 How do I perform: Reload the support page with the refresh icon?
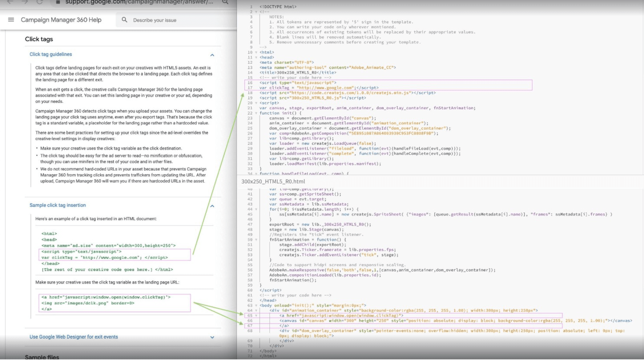pos(39,2)
